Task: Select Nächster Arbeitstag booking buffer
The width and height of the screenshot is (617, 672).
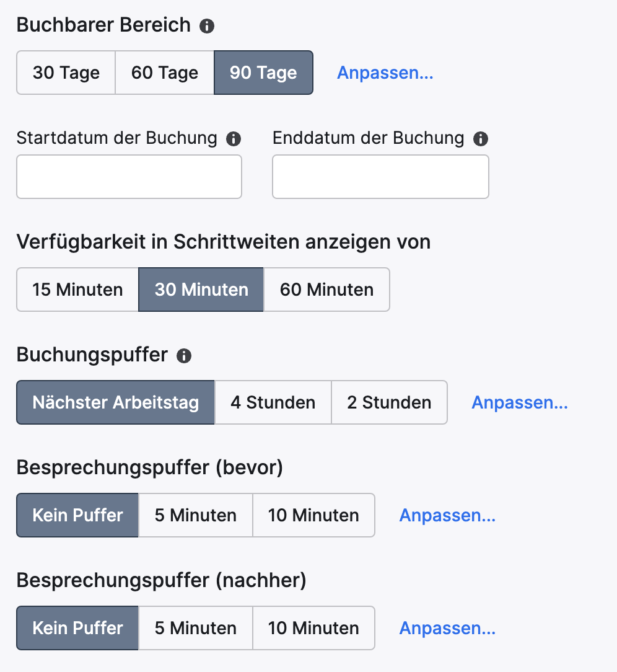Action: pos(116,402)
